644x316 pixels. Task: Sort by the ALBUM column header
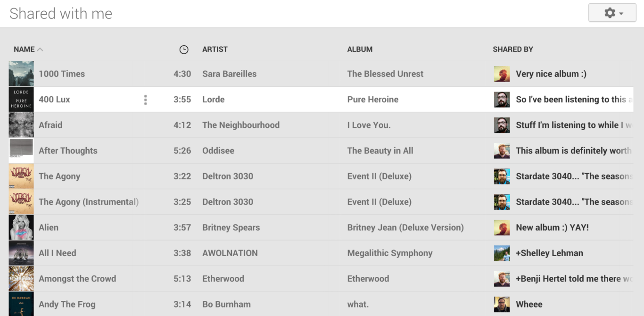360,50
